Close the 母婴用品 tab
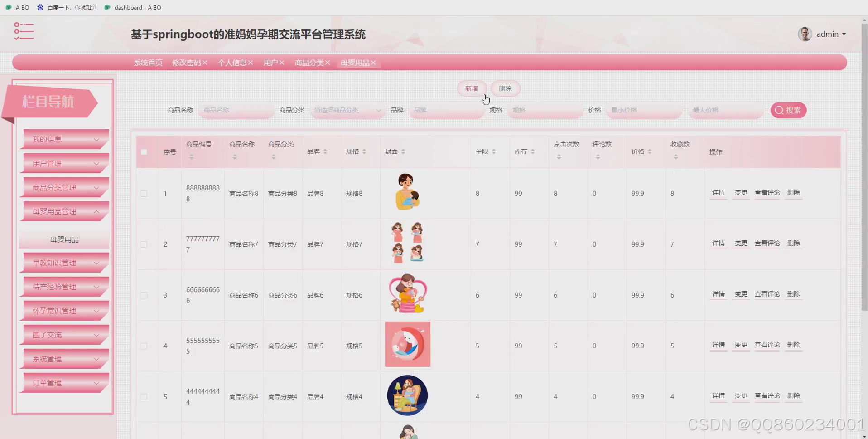The image size is (868, 439). pos(373,63)
